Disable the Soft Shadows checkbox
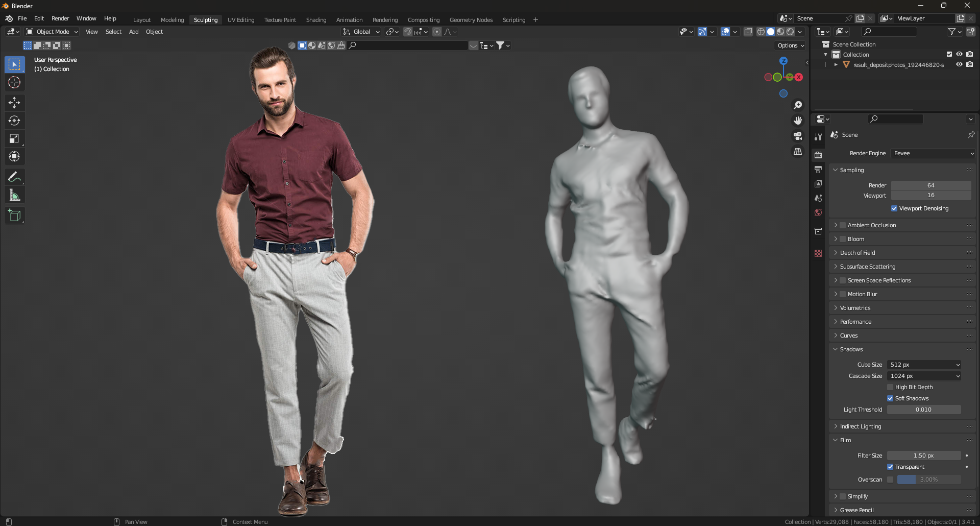 click(x=891, y=398)
